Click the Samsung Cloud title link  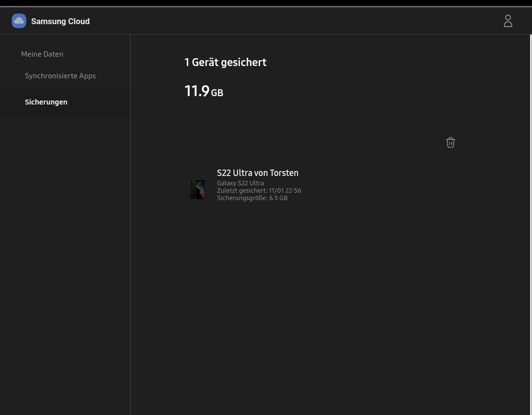point(61,21)
